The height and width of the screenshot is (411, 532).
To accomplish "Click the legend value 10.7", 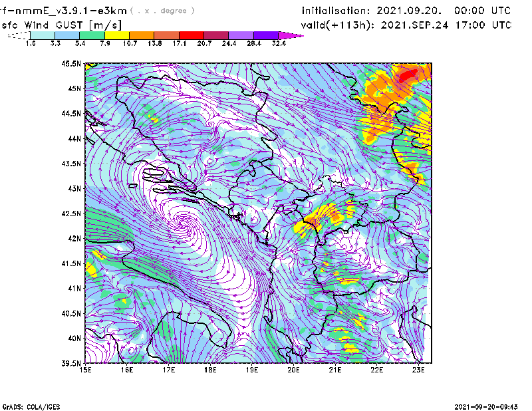I will pyautogui.click(x=130, y=43).
